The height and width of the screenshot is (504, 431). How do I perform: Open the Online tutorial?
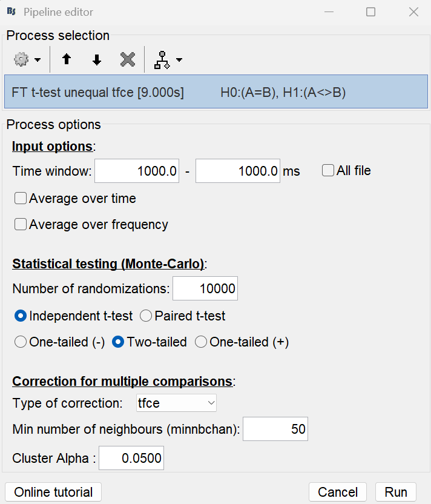click(x=53, y=492)
